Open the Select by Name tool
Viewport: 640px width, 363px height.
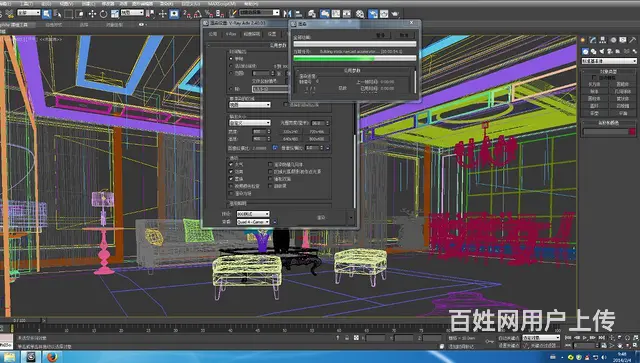[57, 14]
